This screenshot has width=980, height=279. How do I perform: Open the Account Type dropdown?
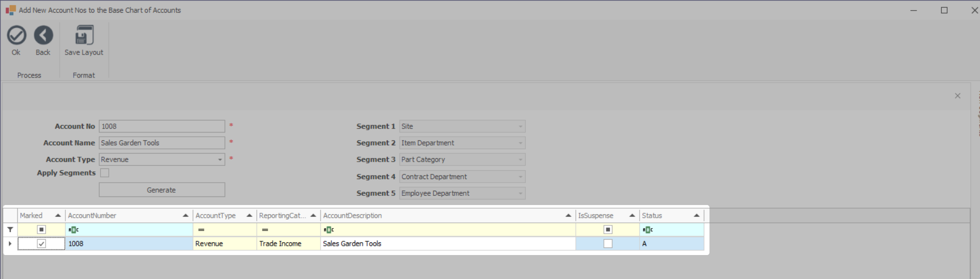[x=220, y=160]
